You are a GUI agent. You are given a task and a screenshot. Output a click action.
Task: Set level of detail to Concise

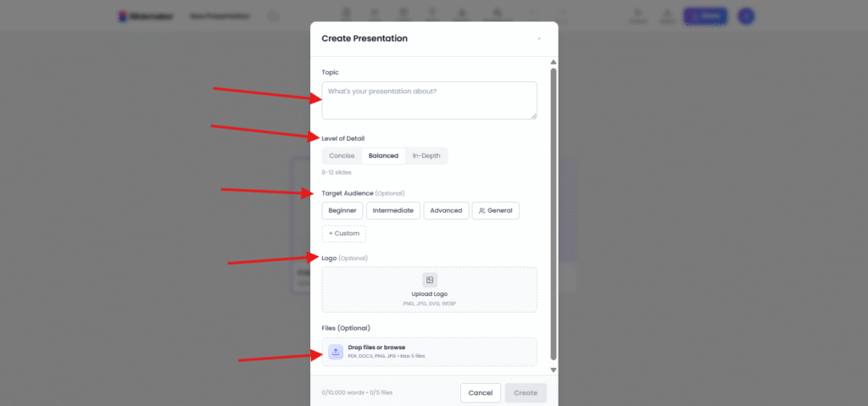point(342,156)
